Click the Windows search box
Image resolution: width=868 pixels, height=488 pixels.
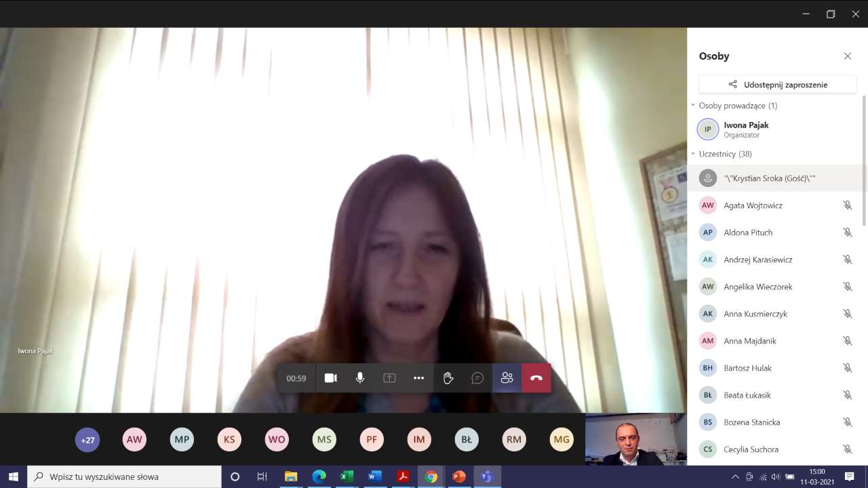pyautogui.click(x=125, y=476)
